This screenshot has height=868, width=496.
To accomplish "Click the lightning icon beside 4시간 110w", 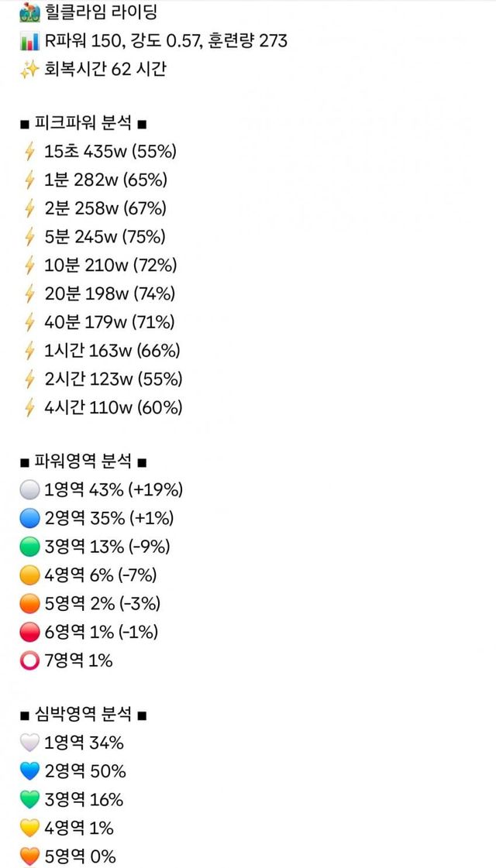I will click(x=30, y=407).
